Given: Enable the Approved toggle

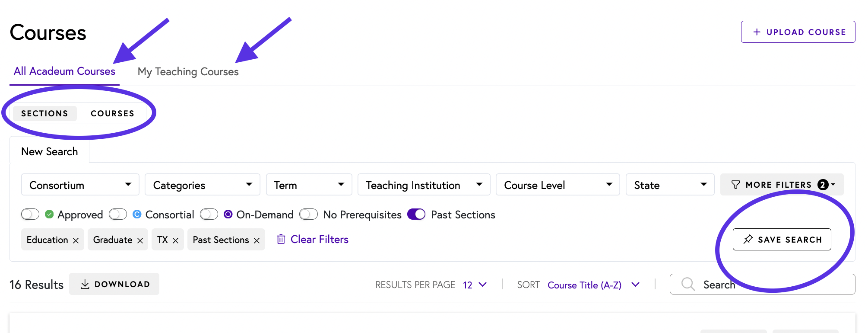Looking at the screenshot, I should 30,215.
